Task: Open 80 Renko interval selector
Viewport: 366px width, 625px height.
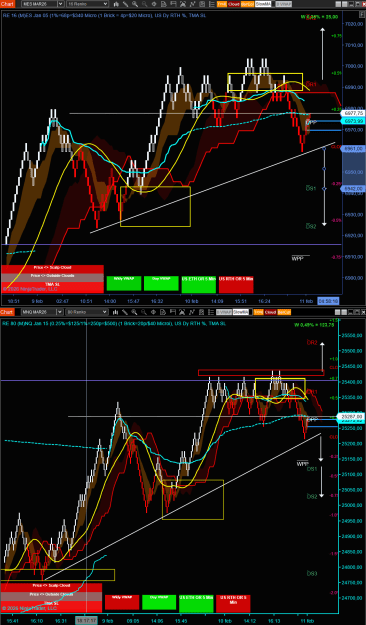Action: [87, 312]
